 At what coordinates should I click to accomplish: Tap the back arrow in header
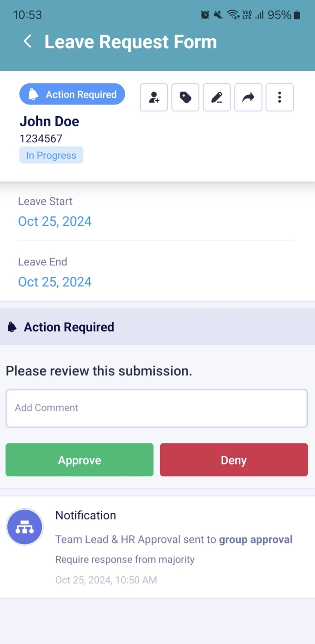tap(27, 42)
